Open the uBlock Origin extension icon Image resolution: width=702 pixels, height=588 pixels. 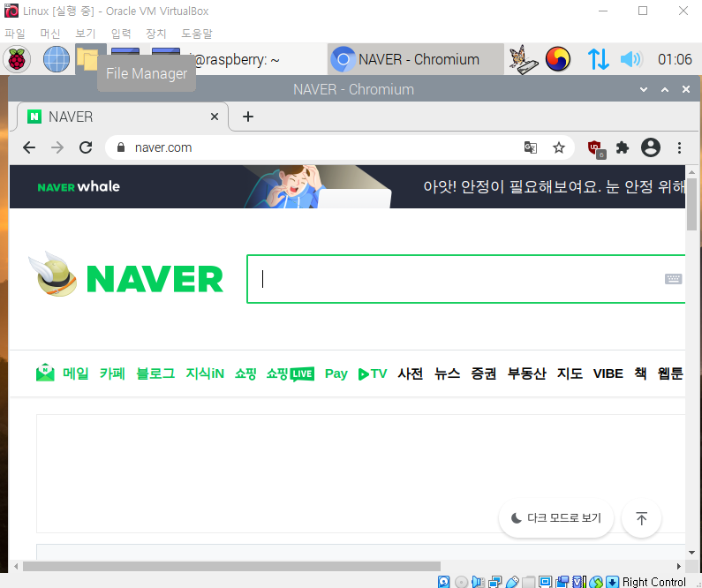pyautogui.click(x=596, y=148)
